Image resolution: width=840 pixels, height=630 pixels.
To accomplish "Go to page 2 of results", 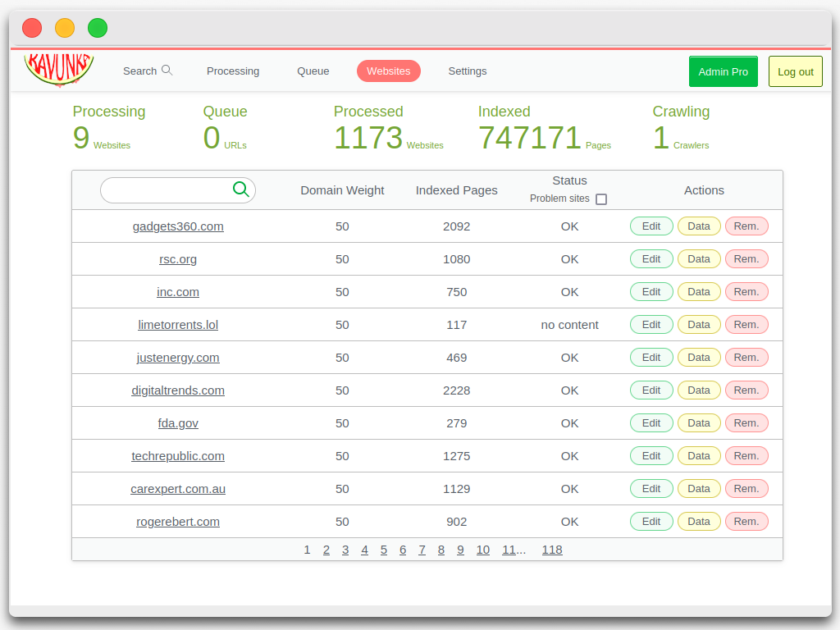I will click(326, 550).
